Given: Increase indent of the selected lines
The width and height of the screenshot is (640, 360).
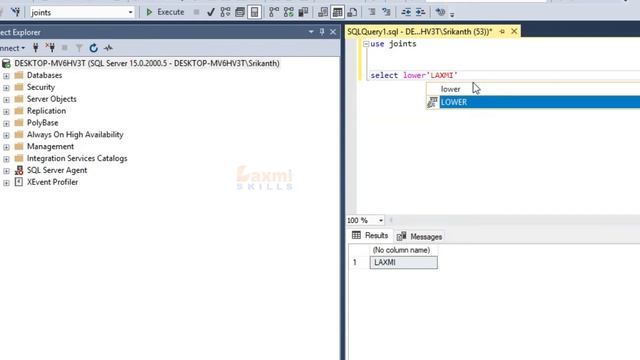Looking at the screenshot, I should 420,13.
